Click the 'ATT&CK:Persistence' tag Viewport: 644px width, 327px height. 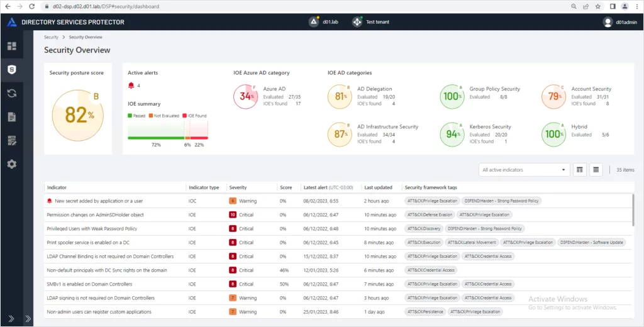tap(425, 312)
